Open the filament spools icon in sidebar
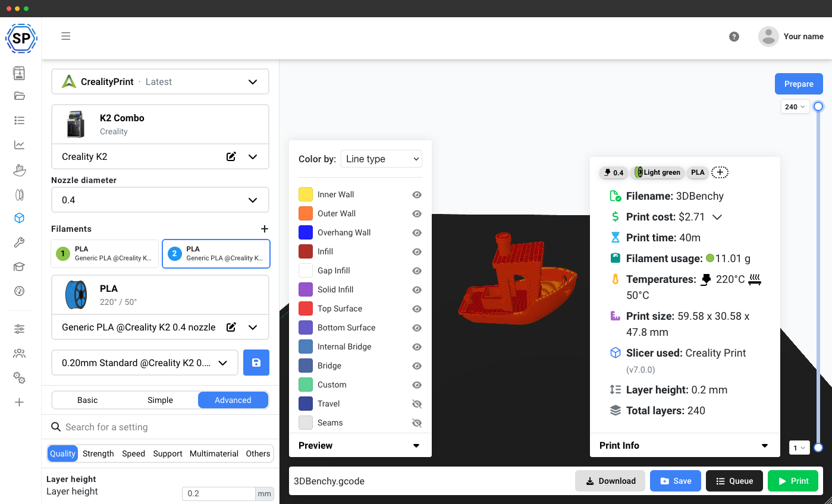Screen dimensions: 832x504 point(19,194)
